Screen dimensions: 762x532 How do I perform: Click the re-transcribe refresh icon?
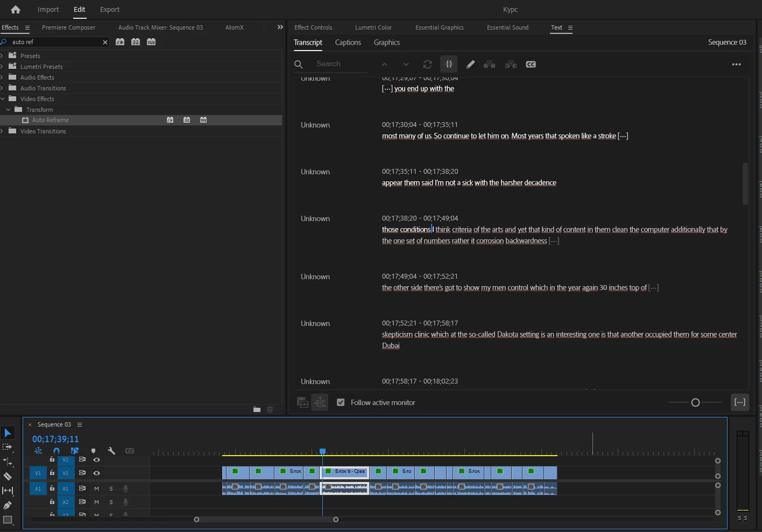point(427,64)
